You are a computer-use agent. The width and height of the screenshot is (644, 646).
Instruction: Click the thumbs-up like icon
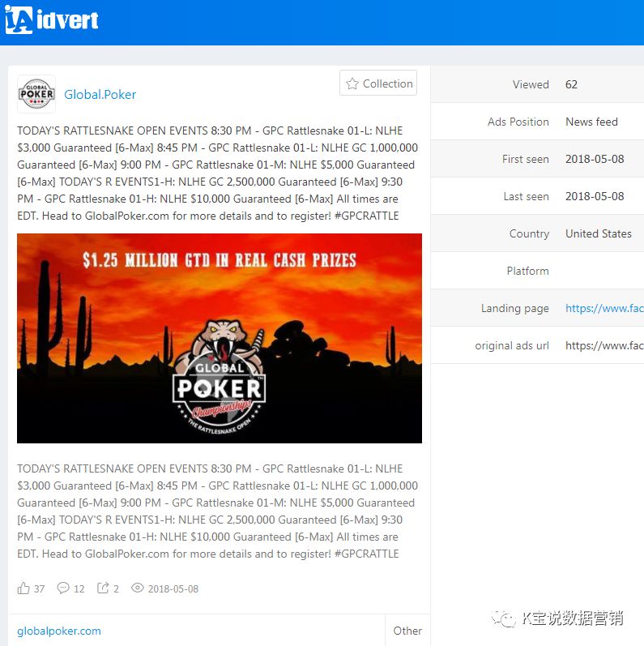coord(23,588)
